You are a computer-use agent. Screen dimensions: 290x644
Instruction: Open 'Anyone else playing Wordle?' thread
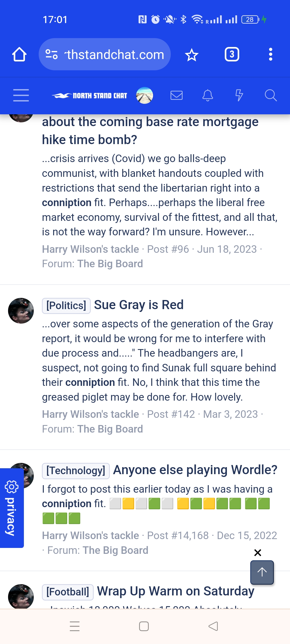[x=195, y=470]
